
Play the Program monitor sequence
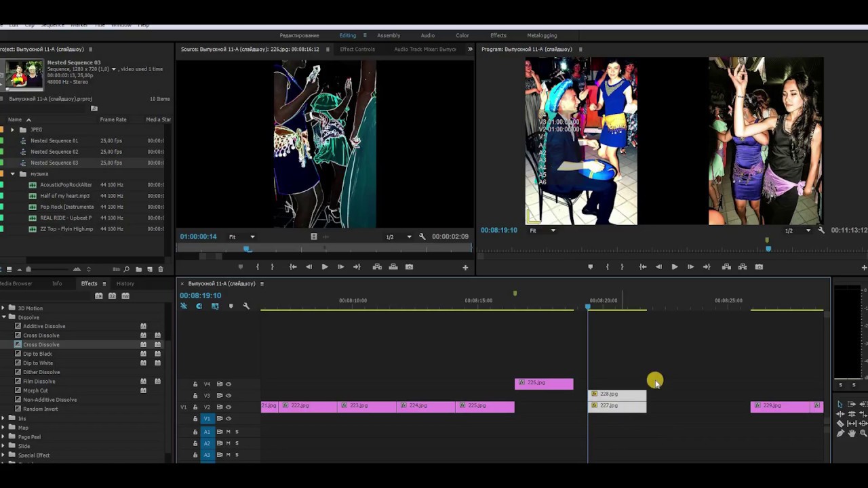674,267
